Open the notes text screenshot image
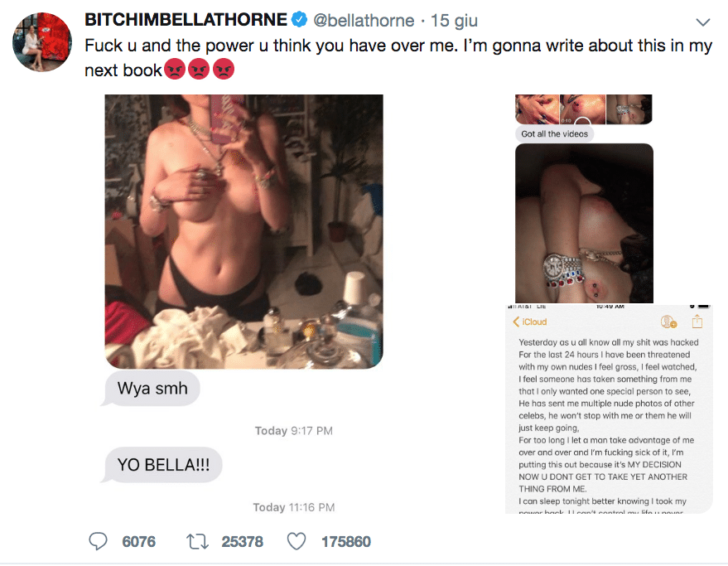The height and width of the screenshot is (566, 728). 609,410
